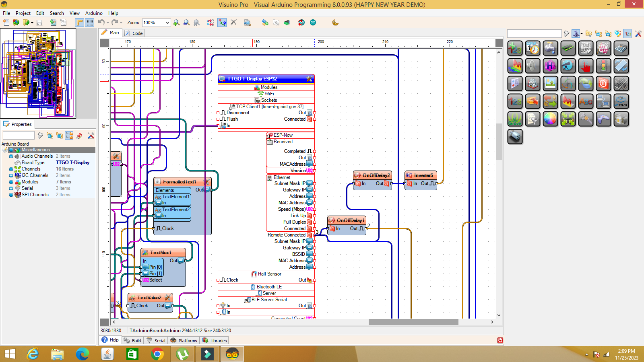Open the Project menu
Image resolution: width=644 pixels, height=362 pixels.
[x=23, y=13]
